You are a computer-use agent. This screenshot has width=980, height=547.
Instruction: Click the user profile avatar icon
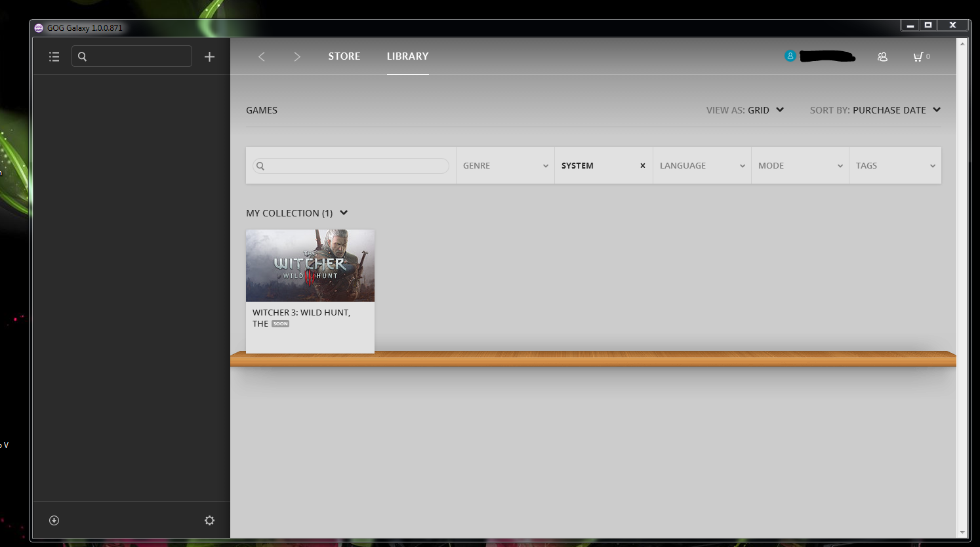790,56
